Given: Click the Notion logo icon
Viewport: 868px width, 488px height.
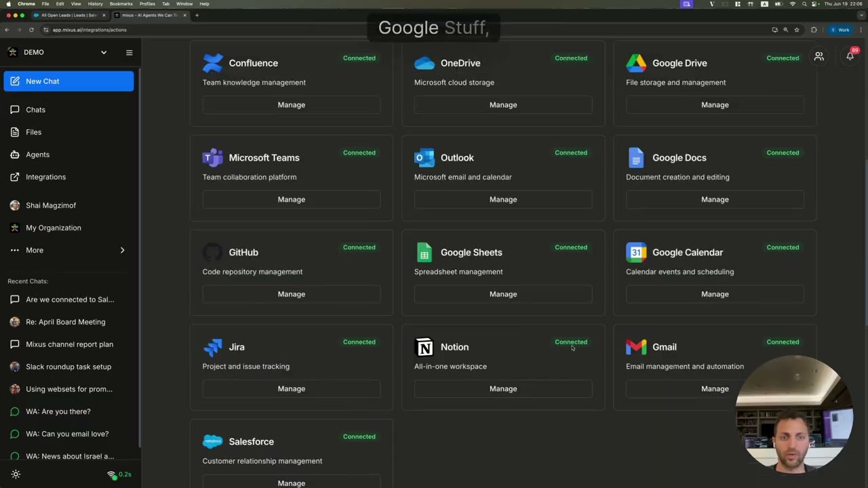Looking at the screenshot, I should 425,347.
